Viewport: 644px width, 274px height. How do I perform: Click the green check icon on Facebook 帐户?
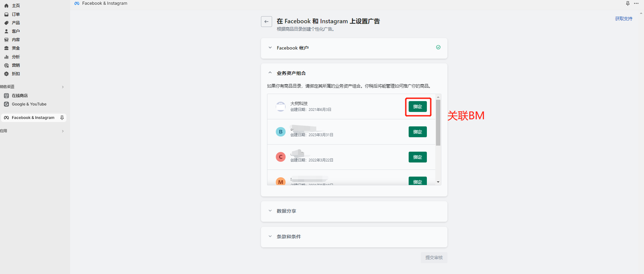[x=438, y=47]
